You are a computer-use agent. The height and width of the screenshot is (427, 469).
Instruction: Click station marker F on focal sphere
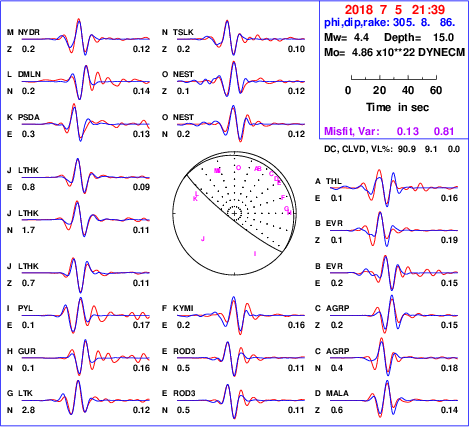click(283, 198)
